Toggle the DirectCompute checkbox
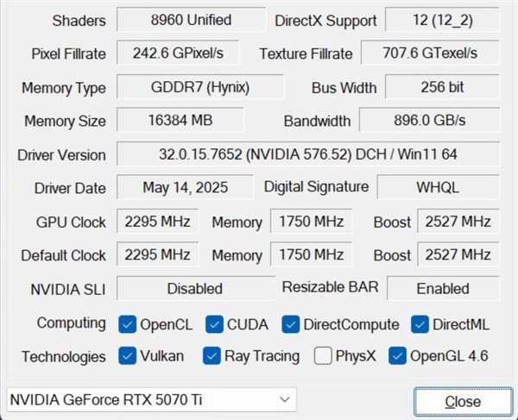The width and height of the screenshot is (518, 420). click(x=290, y=324)
